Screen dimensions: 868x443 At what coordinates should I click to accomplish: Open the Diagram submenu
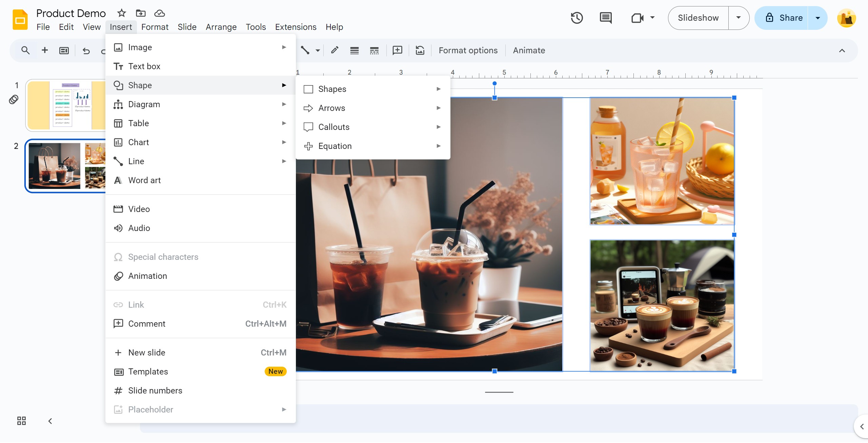click(x=200, y=104)
